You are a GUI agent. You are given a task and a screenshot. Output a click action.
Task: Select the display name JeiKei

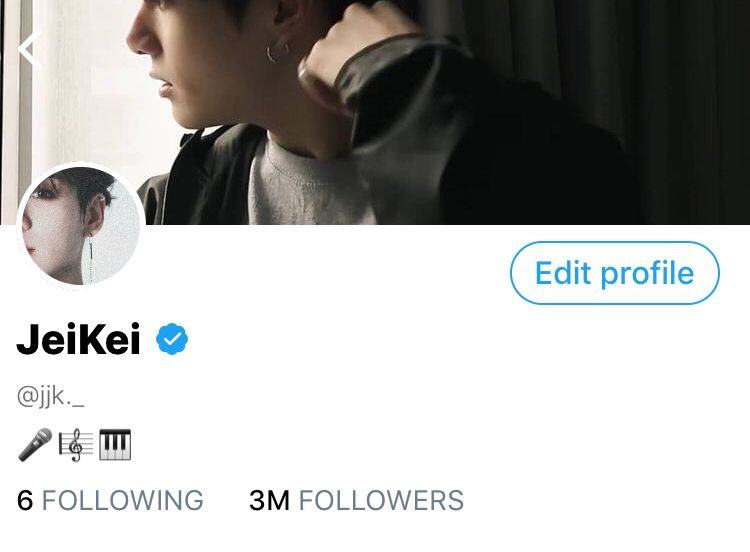(x=78, y=339)
